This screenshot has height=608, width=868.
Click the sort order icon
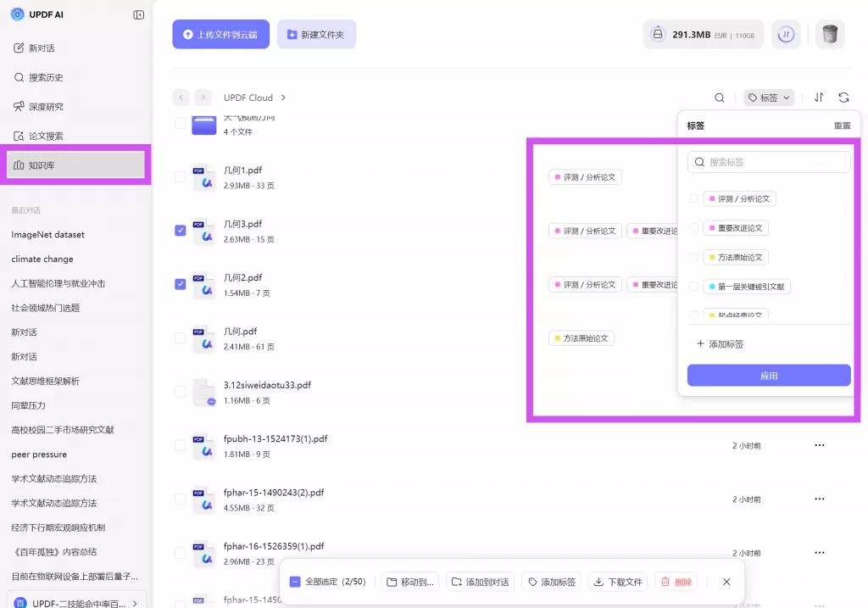coord(819,98)
